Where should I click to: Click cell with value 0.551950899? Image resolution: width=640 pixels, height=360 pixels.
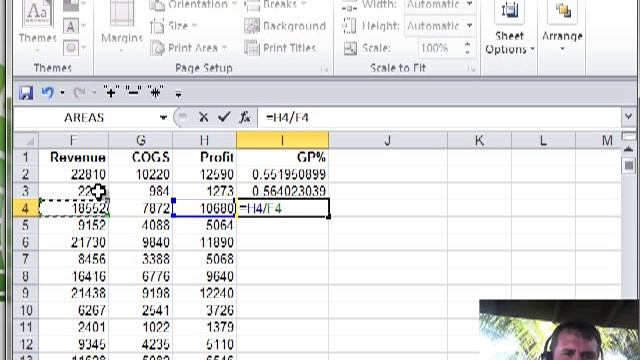click(282, 174)
